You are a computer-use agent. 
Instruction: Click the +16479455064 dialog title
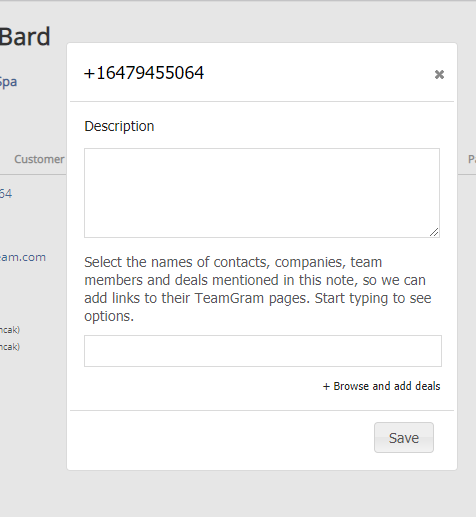144,73
